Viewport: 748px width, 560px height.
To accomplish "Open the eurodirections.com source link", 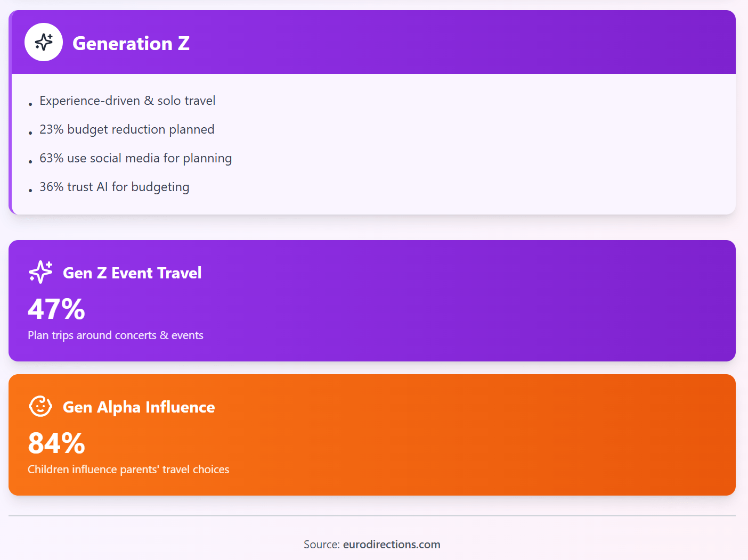I will click(x=392, y=545).
